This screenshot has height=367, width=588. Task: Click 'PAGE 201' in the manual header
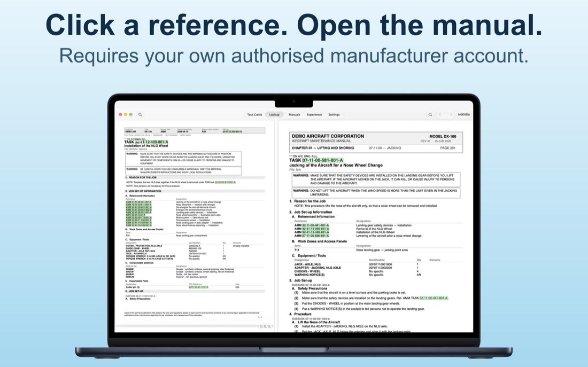pos(447,148)
